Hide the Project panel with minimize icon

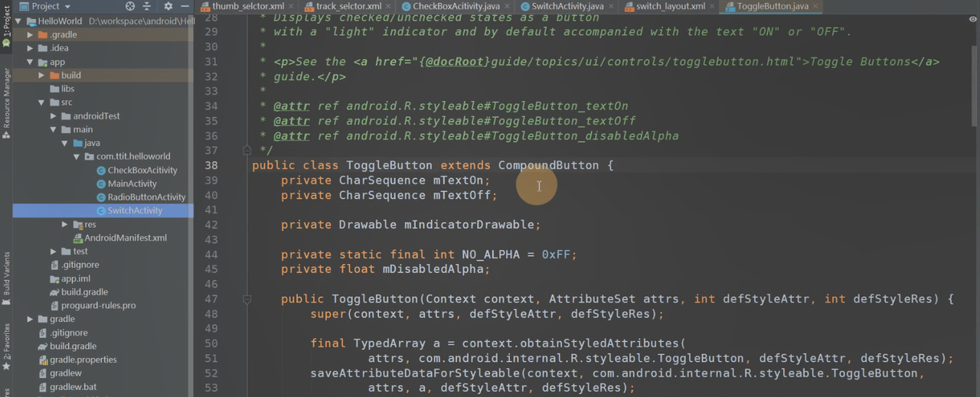click(x=185, y=6)
